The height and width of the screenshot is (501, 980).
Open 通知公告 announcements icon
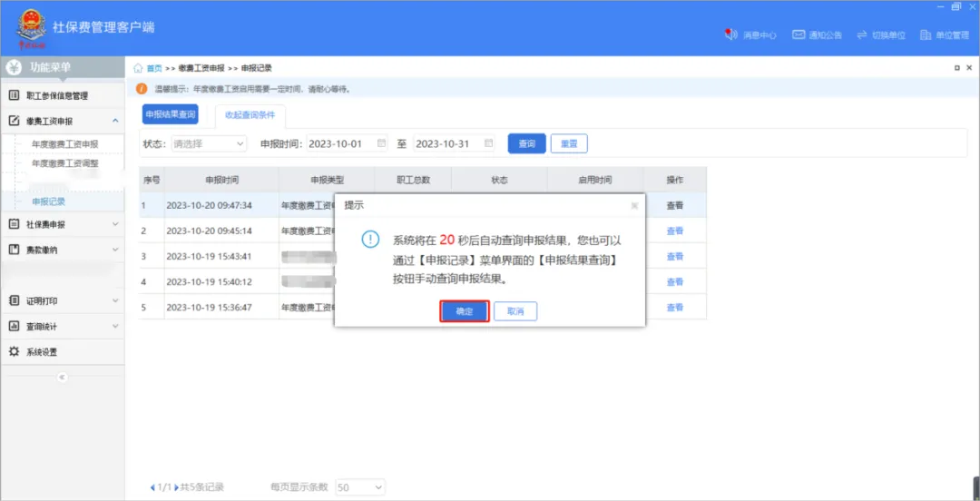(799, 34)
